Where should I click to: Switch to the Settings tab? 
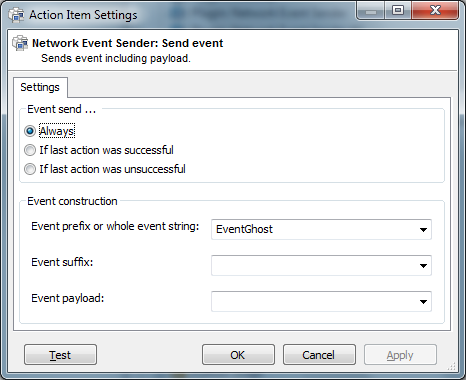tap(40, 87)
